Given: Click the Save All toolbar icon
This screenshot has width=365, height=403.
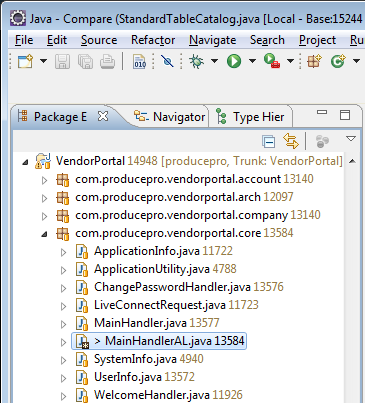Looking at the screenshot, I should 85,61.
